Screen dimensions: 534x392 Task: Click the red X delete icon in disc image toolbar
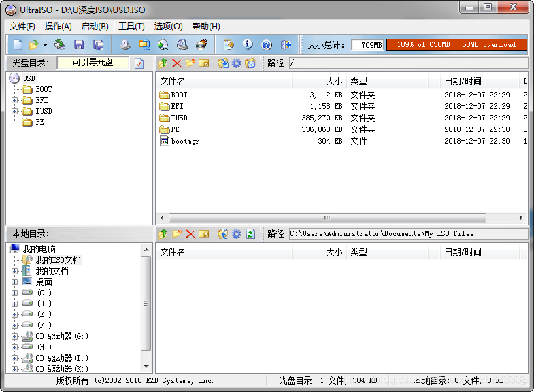coord(177,63)
